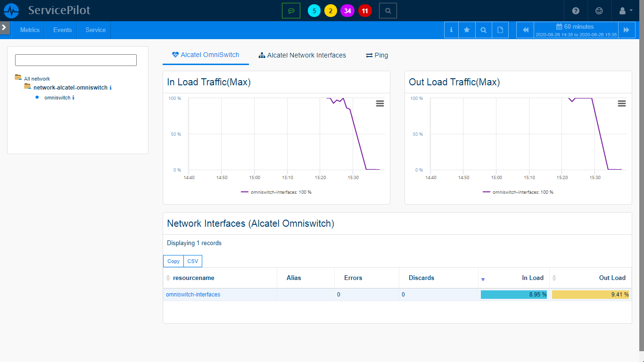The image size is (644, 362).
Task: Click the document page icon in toolbar
Action: coord(500,30)
